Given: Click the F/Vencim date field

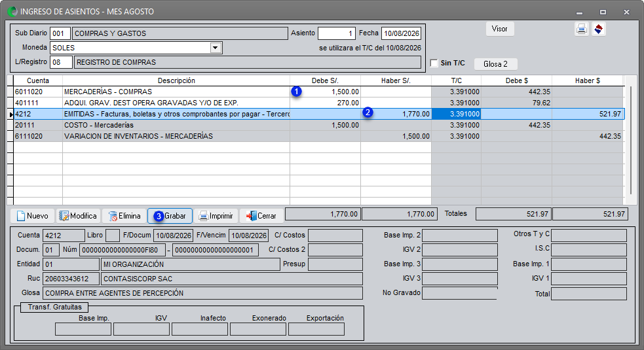Looking at the screenshot, I should coord(248,236).
